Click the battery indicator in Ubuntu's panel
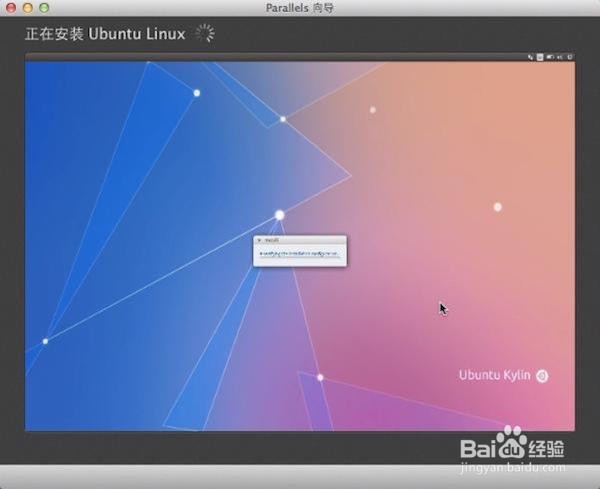600x489 pixels. pyautogui.click(x=550, y=57)
